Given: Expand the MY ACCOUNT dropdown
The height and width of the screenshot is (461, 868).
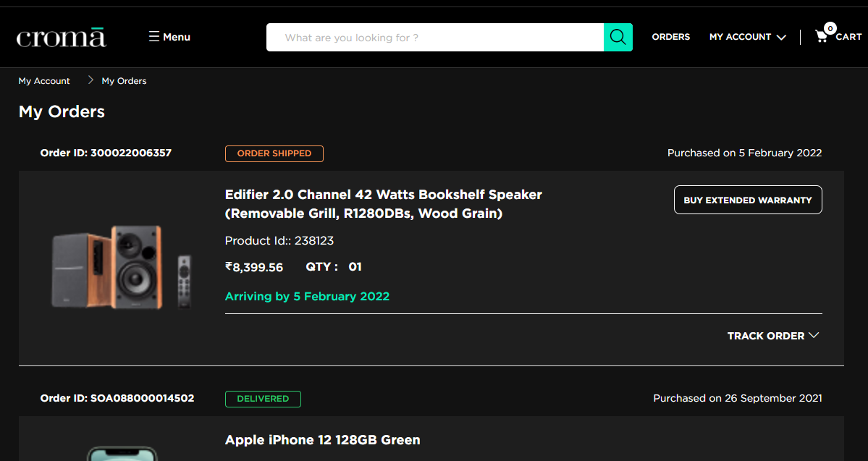Looking at the screenshot, I should [747, 37].
